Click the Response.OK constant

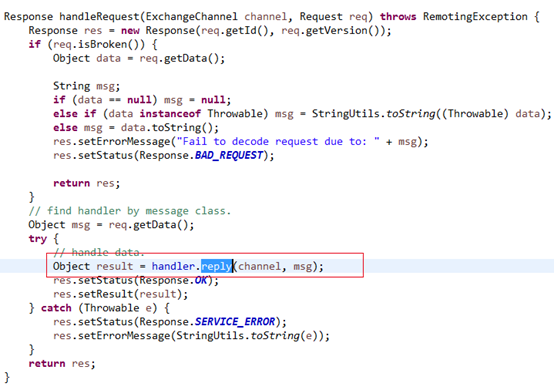(173, 280)
